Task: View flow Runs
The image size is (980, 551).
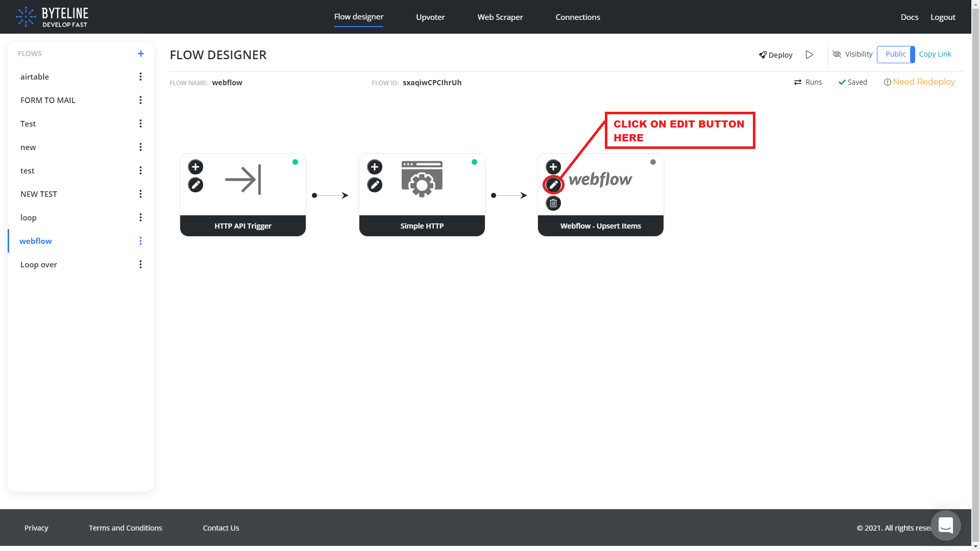Action: coord(808,82)
